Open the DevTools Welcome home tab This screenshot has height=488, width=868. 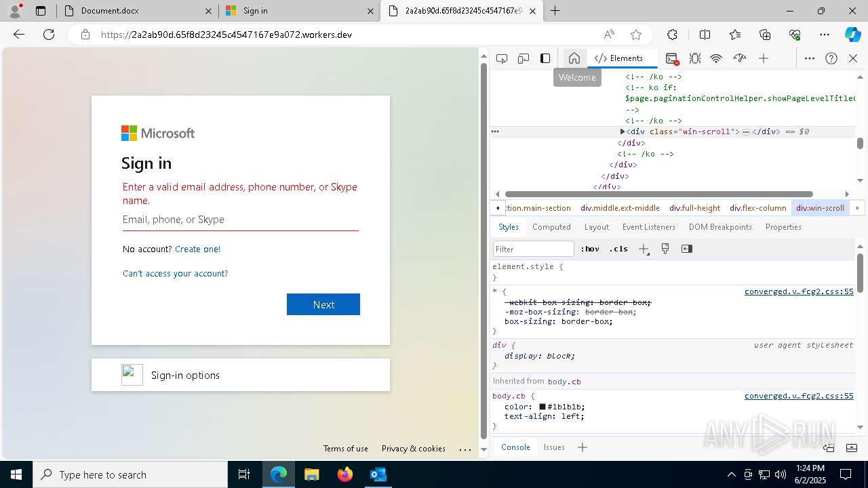(x=574, y=58)
